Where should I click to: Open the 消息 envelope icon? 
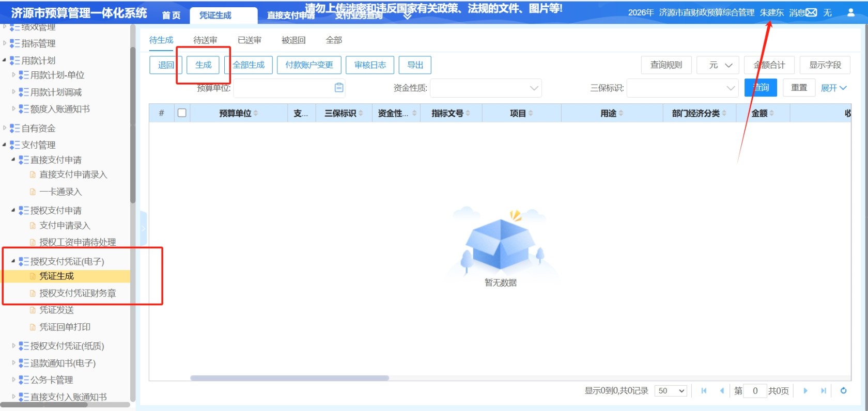point(811,12)
